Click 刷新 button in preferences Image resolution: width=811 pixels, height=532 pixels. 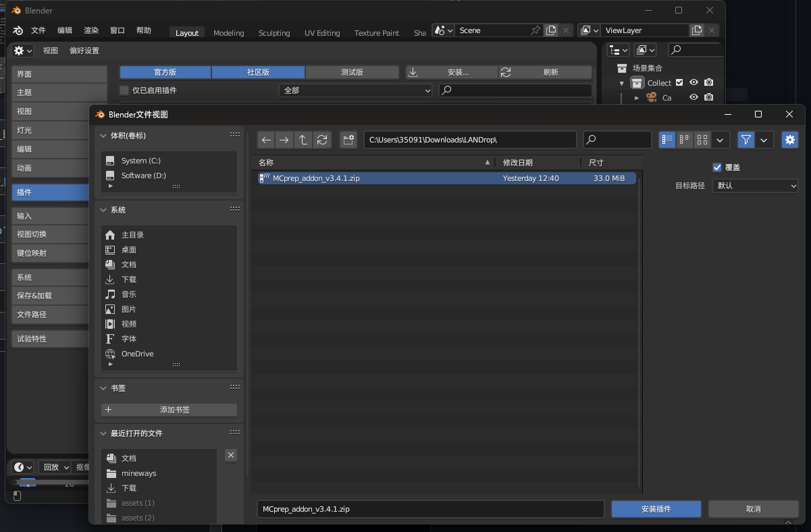point(546,72)
